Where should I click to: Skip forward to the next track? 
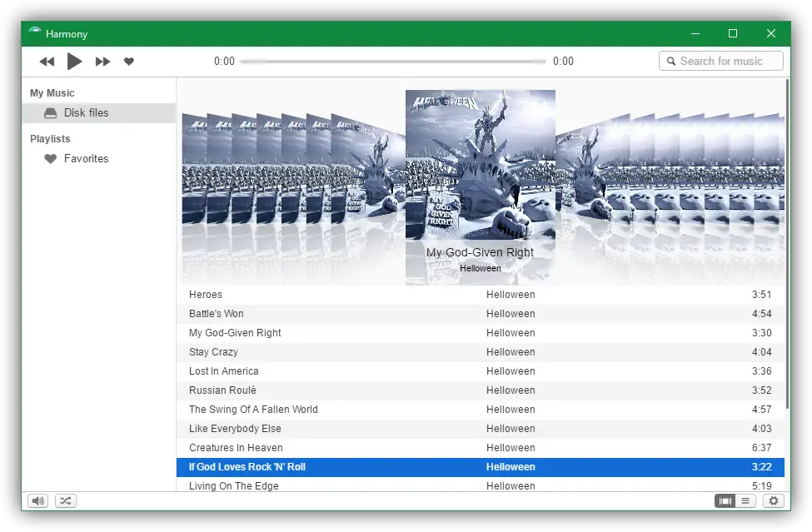coord(102,62)
